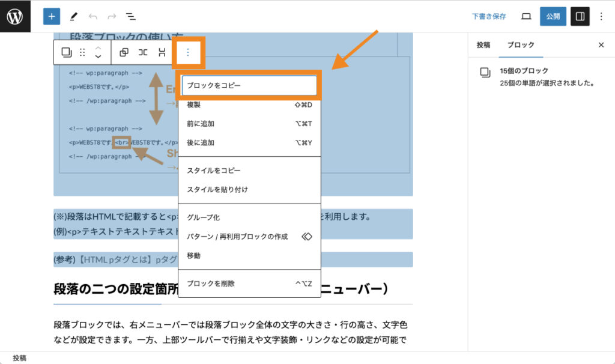615x364 pixels.
Task: Click the move block down chevron
Action: coord(98,55)
